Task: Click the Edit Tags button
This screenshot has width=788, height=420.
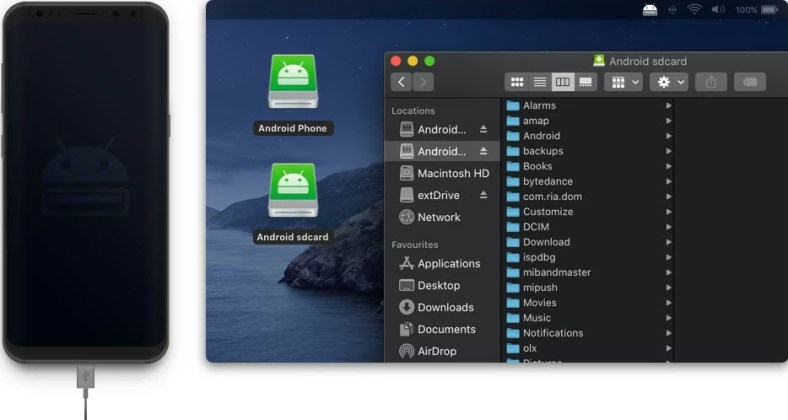Action: point(750,82)
